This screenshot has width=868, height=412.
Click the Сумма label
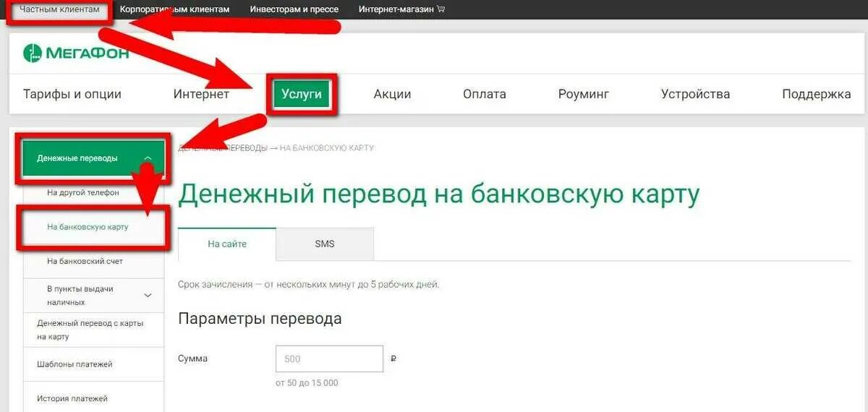coord(192,359)
